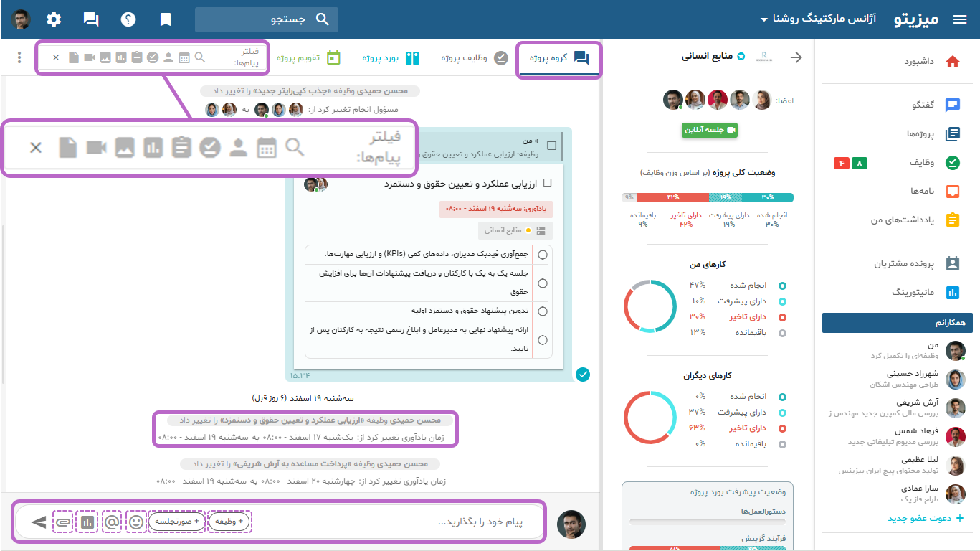Click the یادآوری reminder label on the task card
980x551 pixels.
[496, 209]
